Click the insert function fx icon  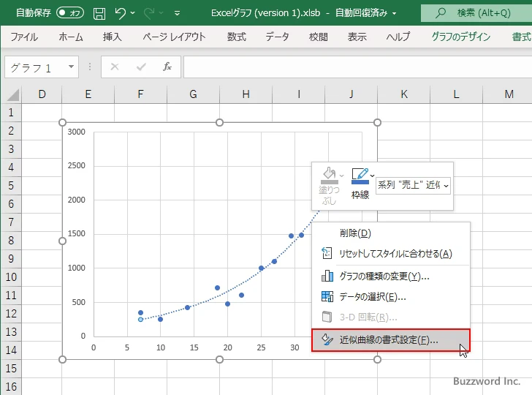(167, 67)
